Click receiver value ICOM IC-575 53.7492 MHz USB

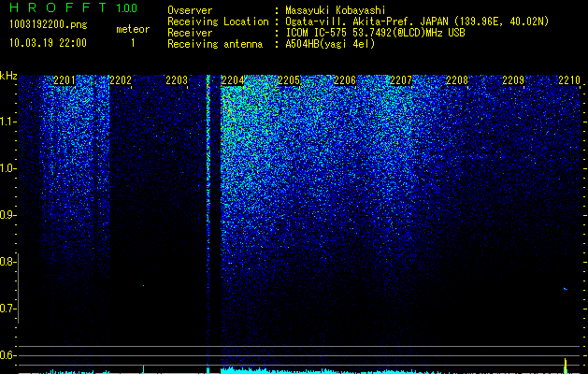point(375,33)
